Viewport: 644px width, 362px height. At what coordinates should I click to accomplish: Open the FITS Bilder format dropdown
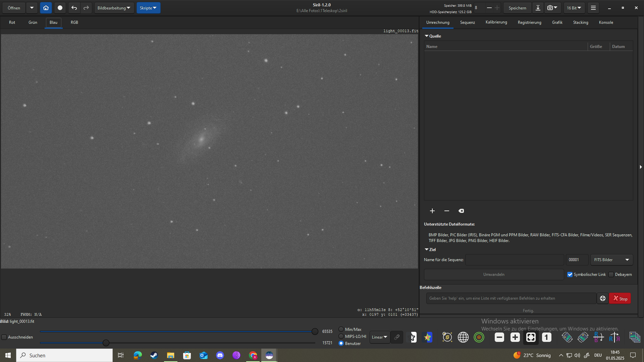click(x=612, y=260)
